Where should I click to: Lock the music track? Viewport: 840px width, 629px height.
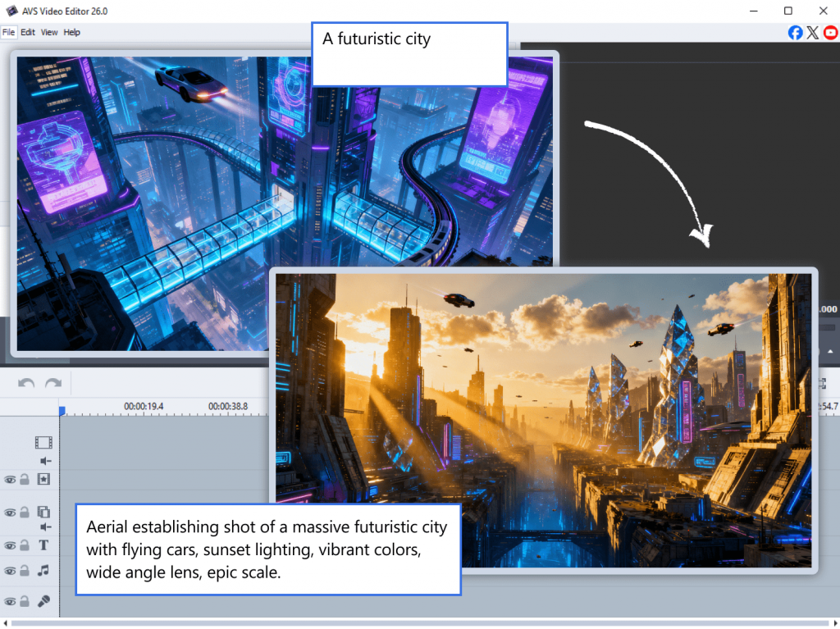tap(25, 571)
